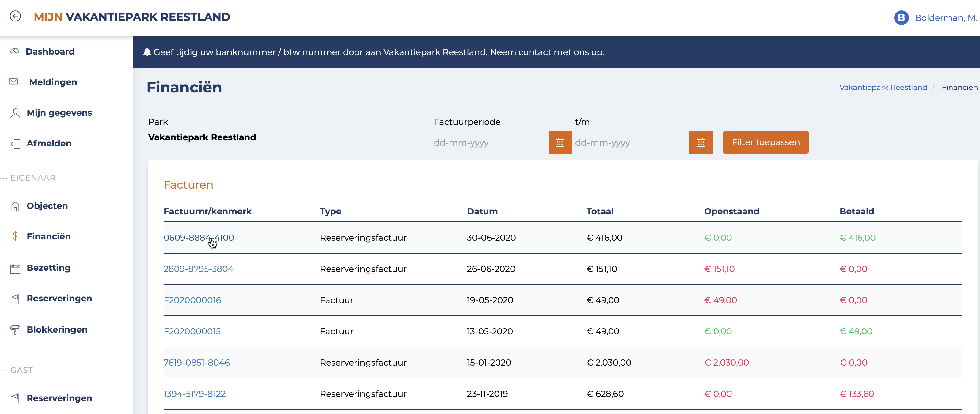Viewport: 980px width, 414px height.
Task: Click the park name Vakantiepark Reestland
Action: pyautogui.click(x=202, y=137)
